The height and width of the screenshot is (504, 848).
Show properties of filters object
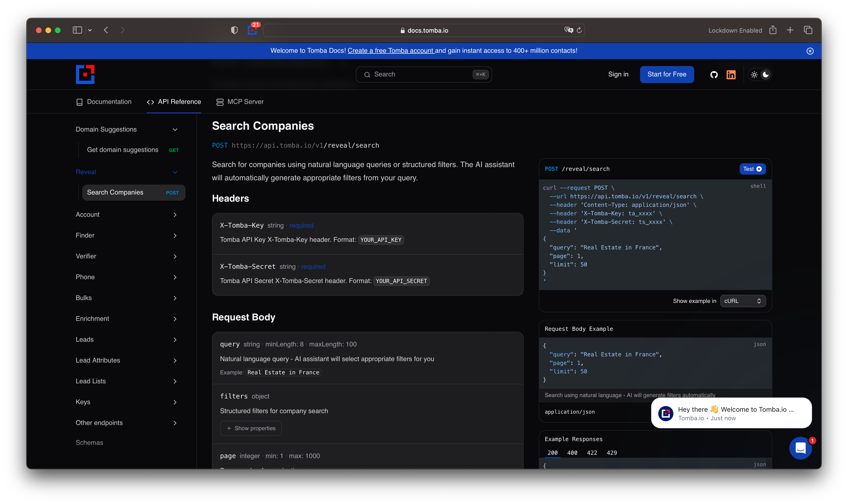coord(251,428)
